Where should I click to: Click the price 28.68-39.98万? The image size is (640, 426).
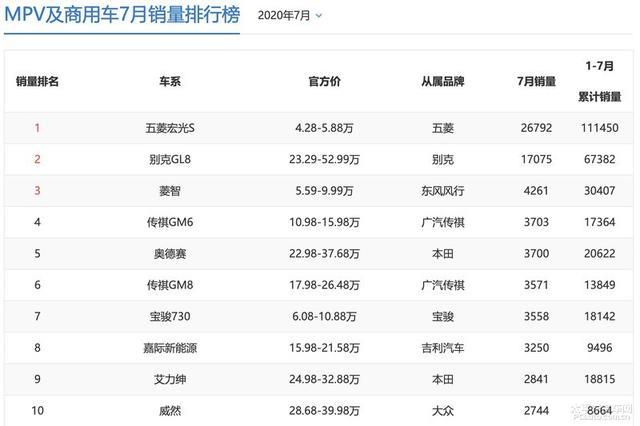(x=324, y=410)
